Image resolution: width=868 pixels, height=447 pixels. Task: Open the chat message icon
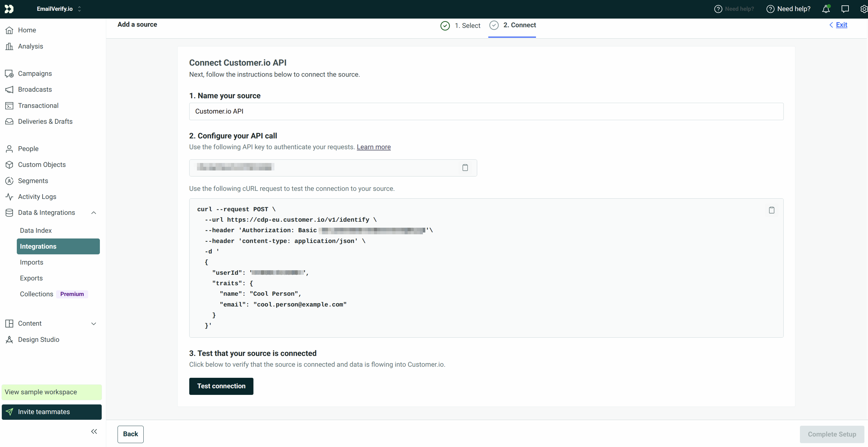tap(845, 9)
